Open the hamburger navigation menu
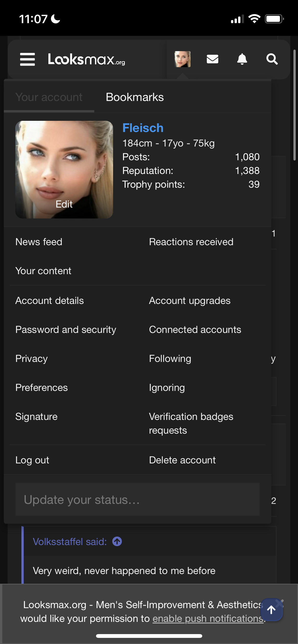The height and width of the screenshot is (644, 298). tap(28, 59)
